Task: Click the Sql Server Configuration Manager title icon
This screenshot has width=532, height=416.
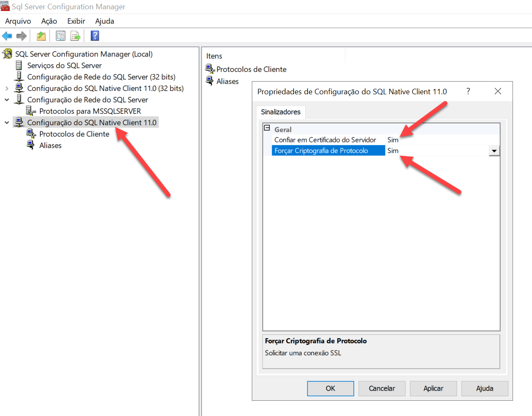Action: tap(5, 6)
